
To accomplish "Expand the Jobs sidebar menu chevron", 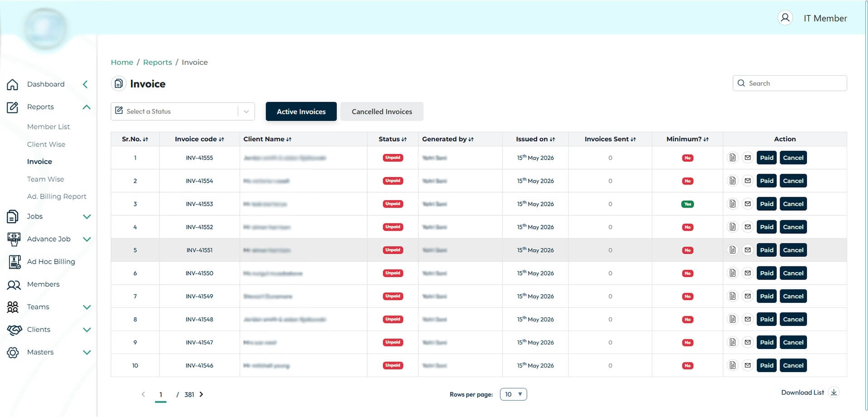I will [87, 217].
